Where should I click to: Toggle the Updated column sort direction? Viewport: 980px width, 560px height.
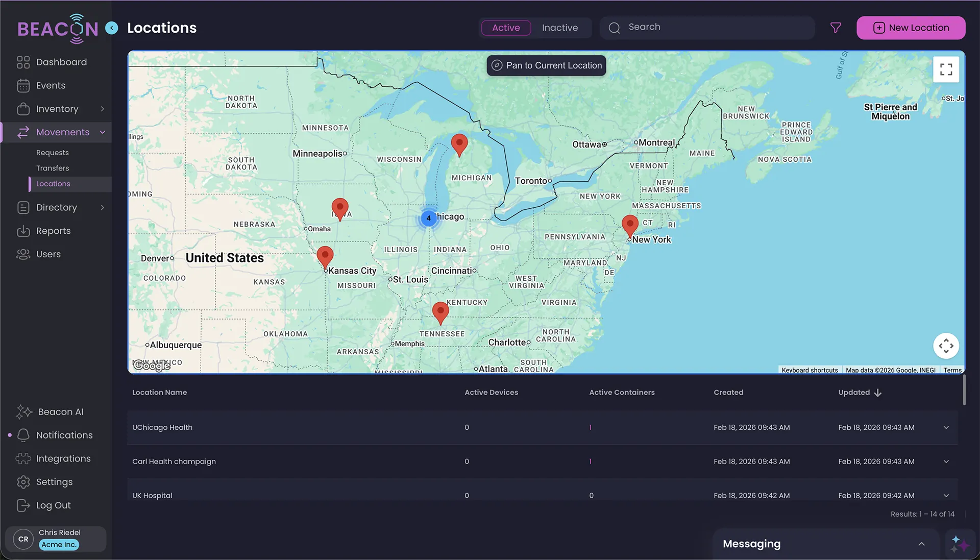coord(878,393)
